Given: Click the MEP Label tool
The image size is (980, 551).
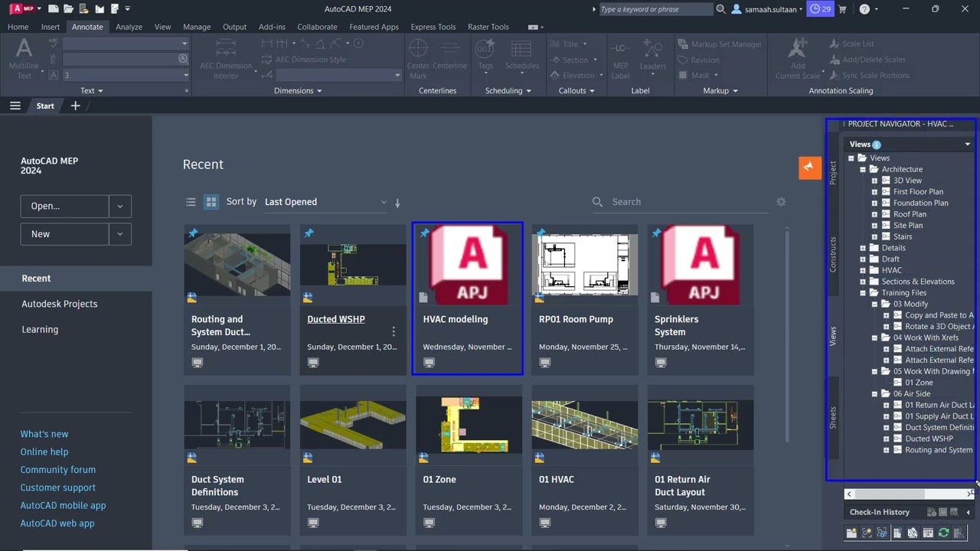Looking at the screenshot, I should [x=620, y=59].
